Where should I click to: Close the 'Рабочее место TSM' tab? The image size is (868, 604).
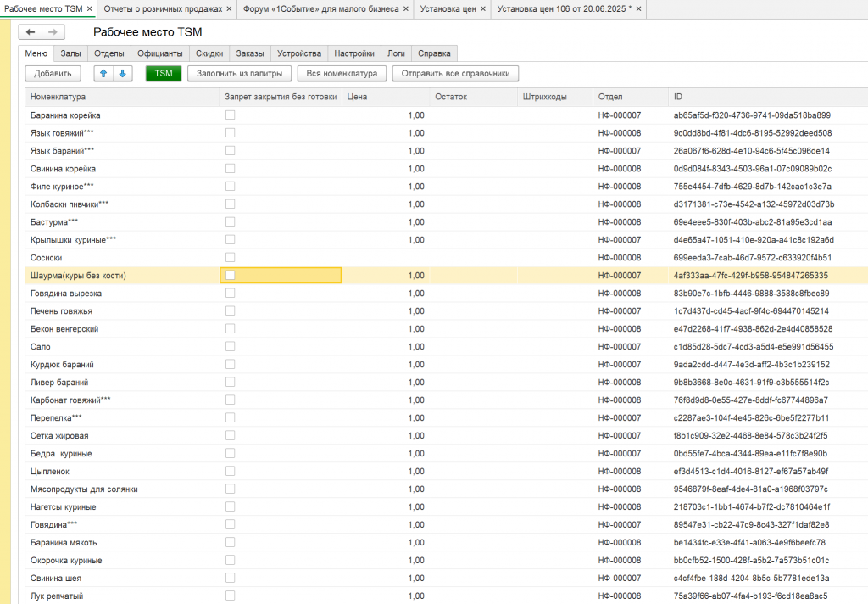(89, 8)
